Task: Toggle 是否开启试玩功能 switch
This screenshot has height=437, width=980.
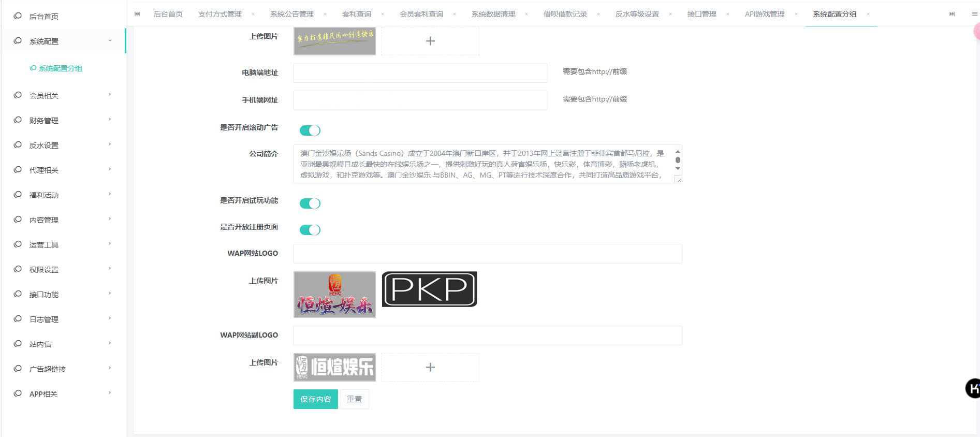Action: click(310, 203)
